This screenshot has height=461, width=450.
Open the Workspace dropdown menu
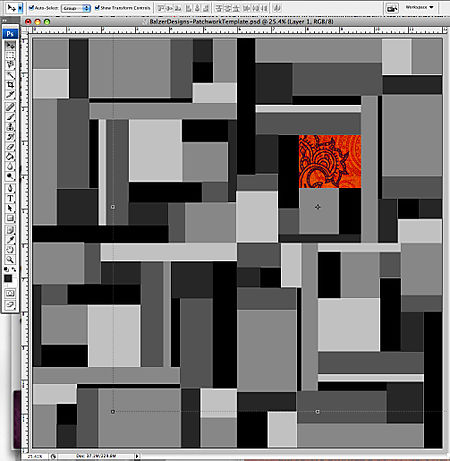419,7
